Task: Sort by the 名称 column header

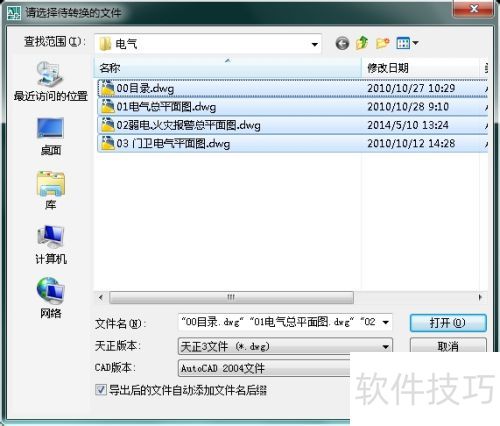Action: [228, 68]
